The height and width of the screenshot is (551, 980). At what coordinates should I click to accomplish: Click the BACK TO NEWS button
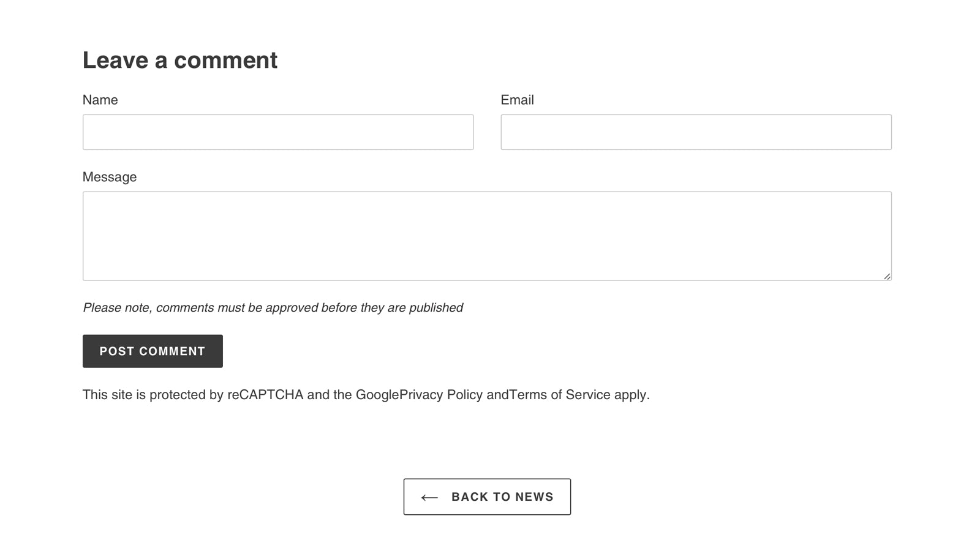click(487, 497)
